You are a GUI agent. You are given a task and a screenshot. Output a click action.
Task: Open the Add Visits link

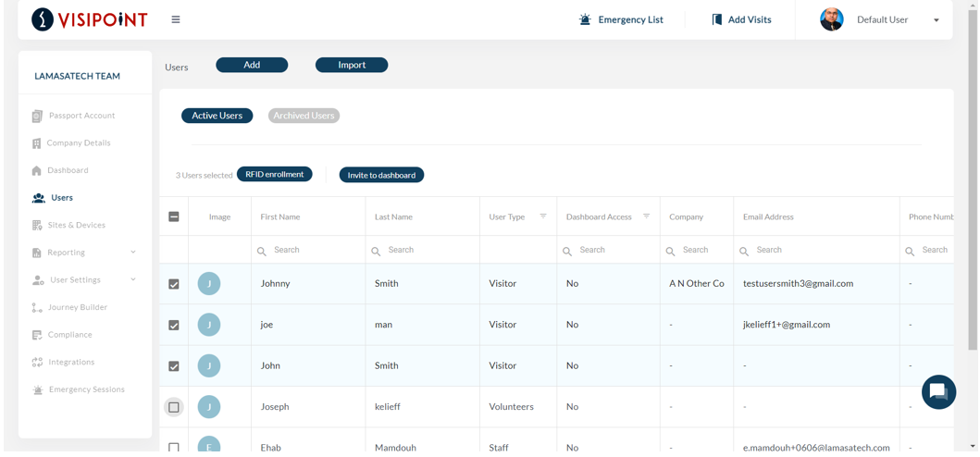tap(742, 19)
